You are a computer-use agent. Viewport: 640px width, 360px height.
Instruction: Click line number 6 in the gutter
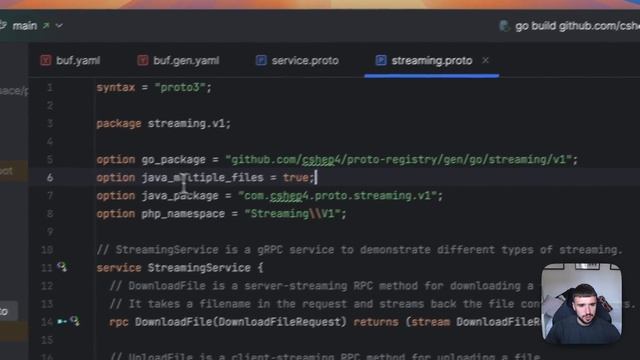click(50, 178)
